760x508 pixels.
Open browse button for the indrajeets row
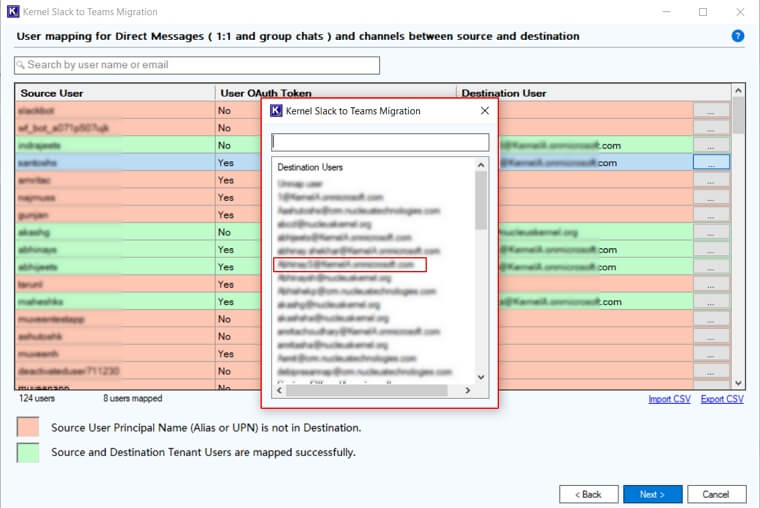[x=711, y=145]
